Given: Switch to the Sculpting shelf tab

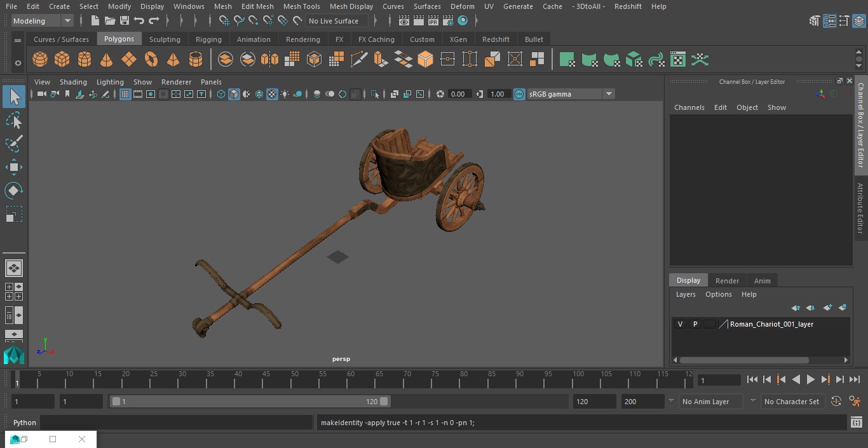Looking at the screenshot, I should [x=165, y=39].
